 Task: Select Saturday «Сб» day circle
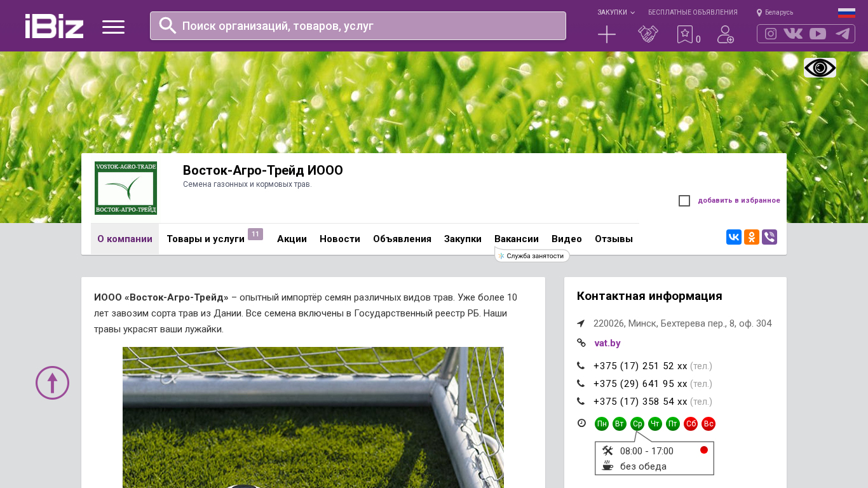click(691, 424)
